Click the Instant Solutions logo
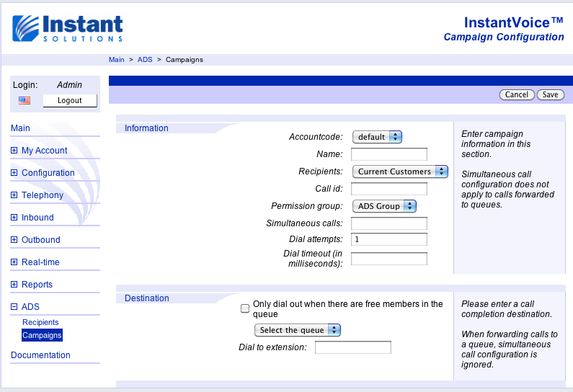 point(67,29)
